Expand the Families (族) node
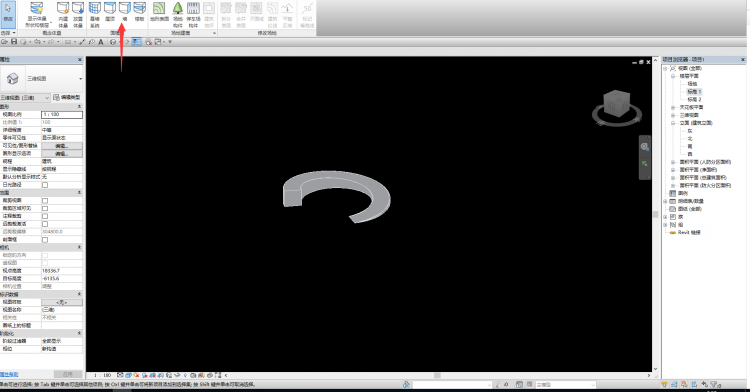Screen dimensions: 750x392 (665, 217)
